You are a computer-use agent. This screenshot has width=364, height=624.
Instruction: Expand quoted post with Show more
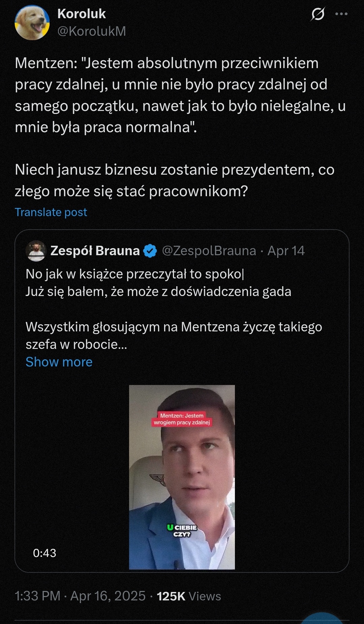coord(59,362)
